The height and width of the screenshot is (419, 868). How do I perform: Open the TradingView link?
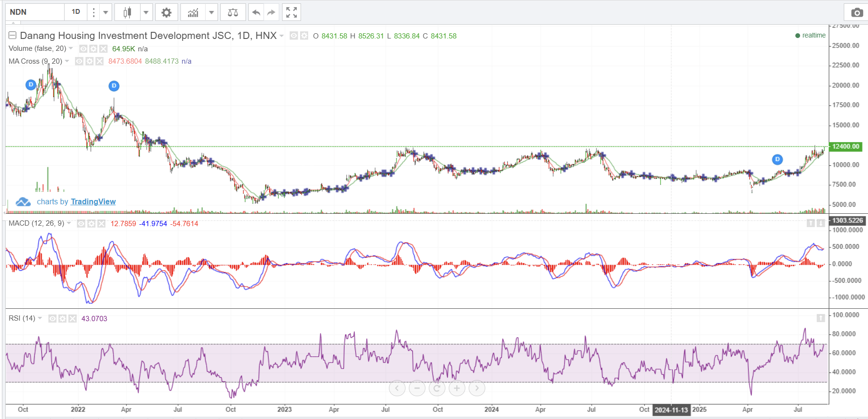pyautogui.click(x=93, y=202)
